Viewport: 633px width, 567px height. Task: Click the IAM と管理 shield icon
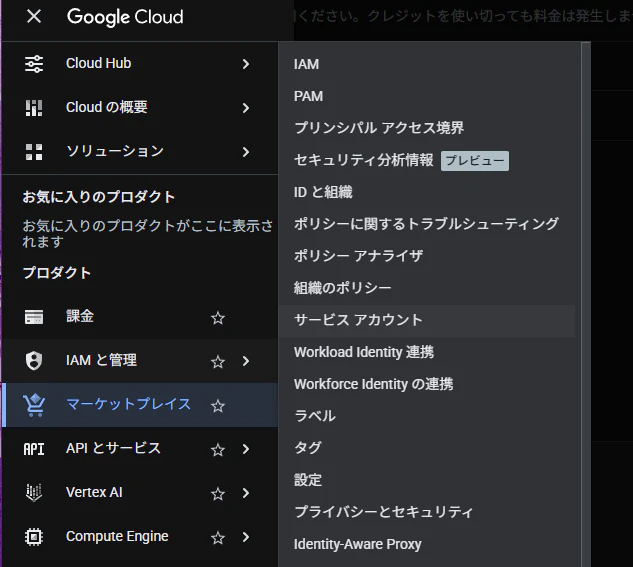click(x=34, y=361)
